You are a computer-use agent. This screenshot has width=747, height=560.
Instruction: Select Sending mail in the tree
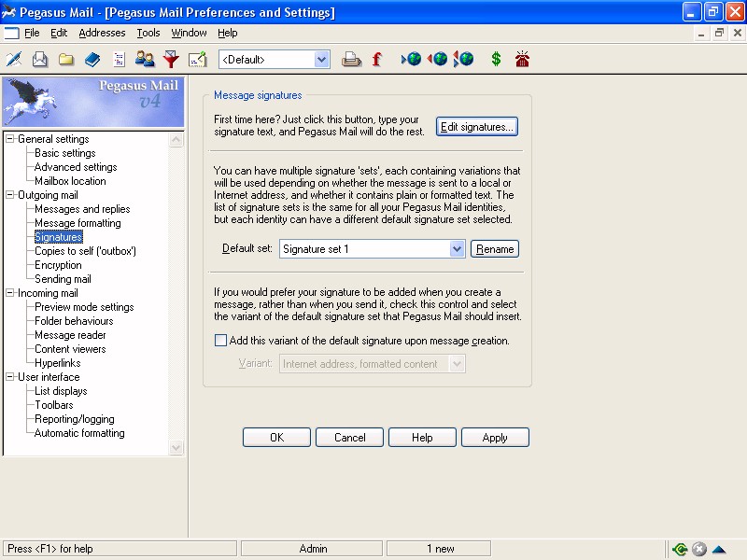(x=63, y=279)
